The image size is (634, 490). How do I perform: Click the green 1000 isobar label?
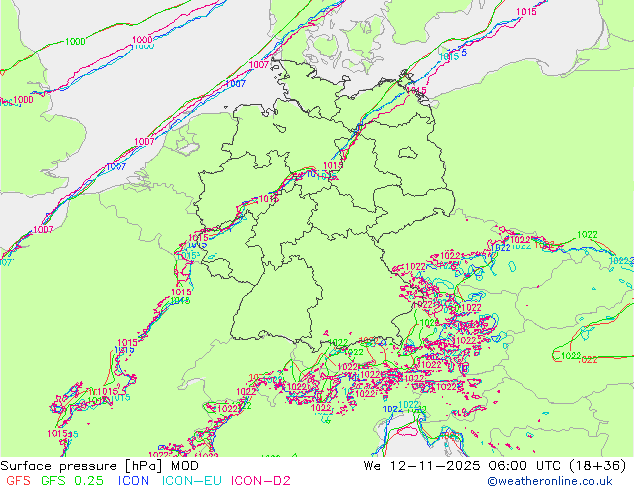pos(75,41)
